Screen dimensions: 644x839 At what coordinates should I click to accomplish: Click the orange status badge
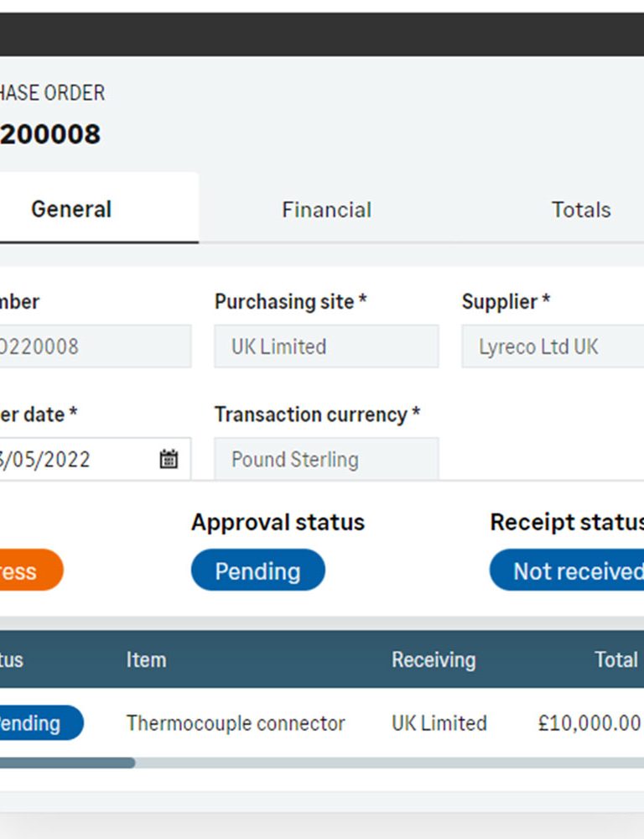click(31, 570)
